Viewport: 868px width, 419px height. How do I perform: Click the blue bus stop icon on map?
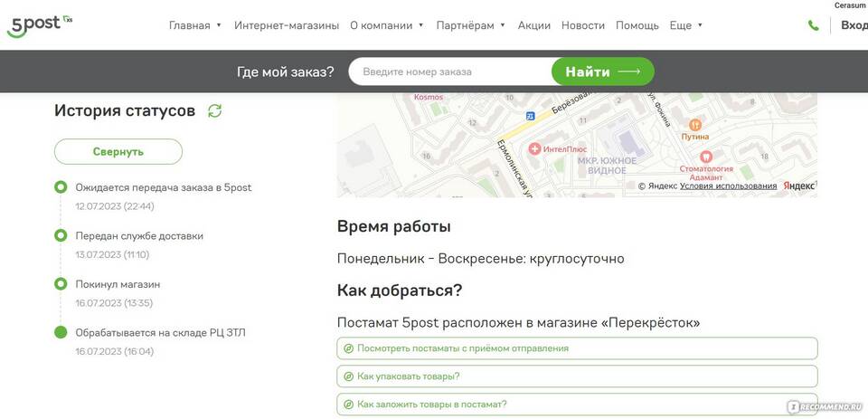[531, 116]
